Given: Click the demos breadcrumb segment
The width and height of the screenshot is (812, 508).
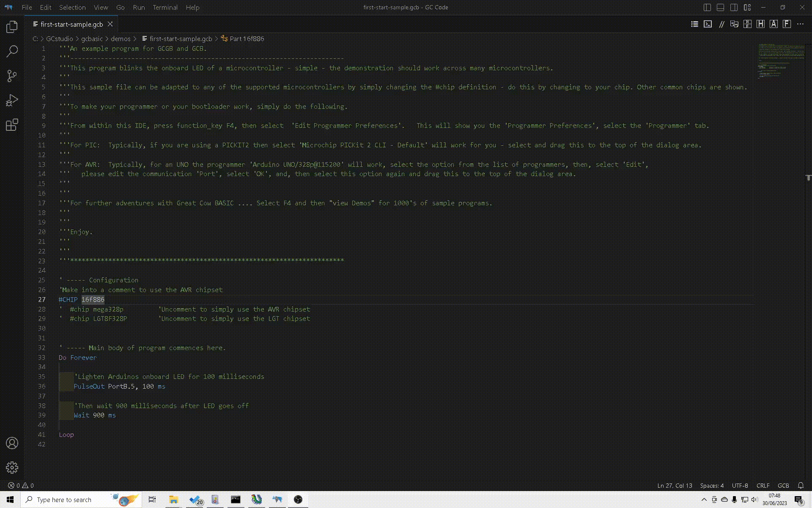Looking at the screenshot, I should (121, 39).
